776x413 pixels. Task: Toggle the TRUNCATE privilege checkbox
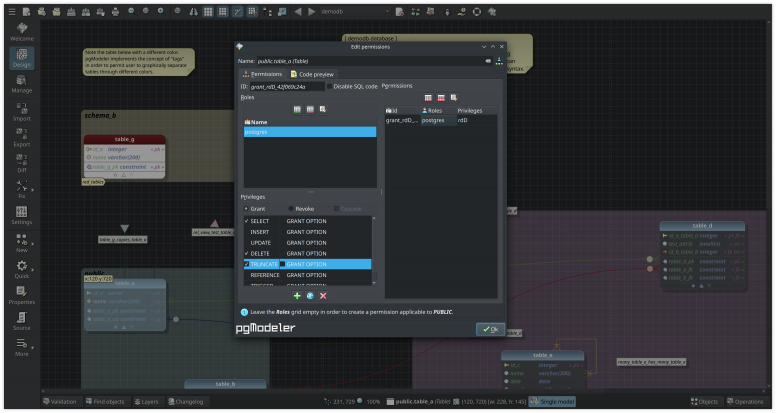[x=246, y=264]
